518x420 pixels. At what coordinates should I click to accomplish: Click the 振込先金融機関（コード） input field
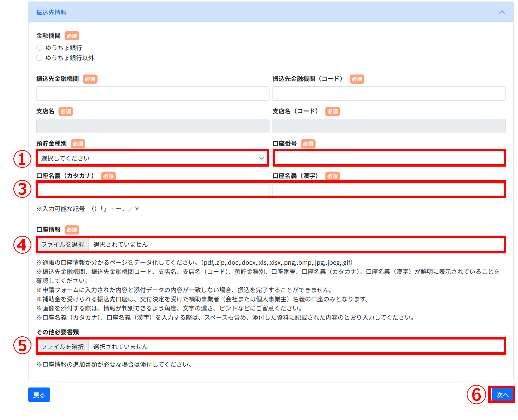tap(389, 93)
